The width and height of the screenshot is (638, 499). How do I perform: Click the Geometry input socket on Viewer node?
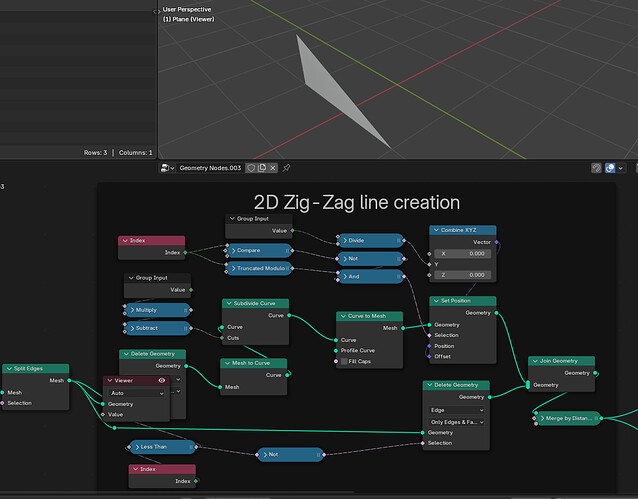(x=103, y=404)
